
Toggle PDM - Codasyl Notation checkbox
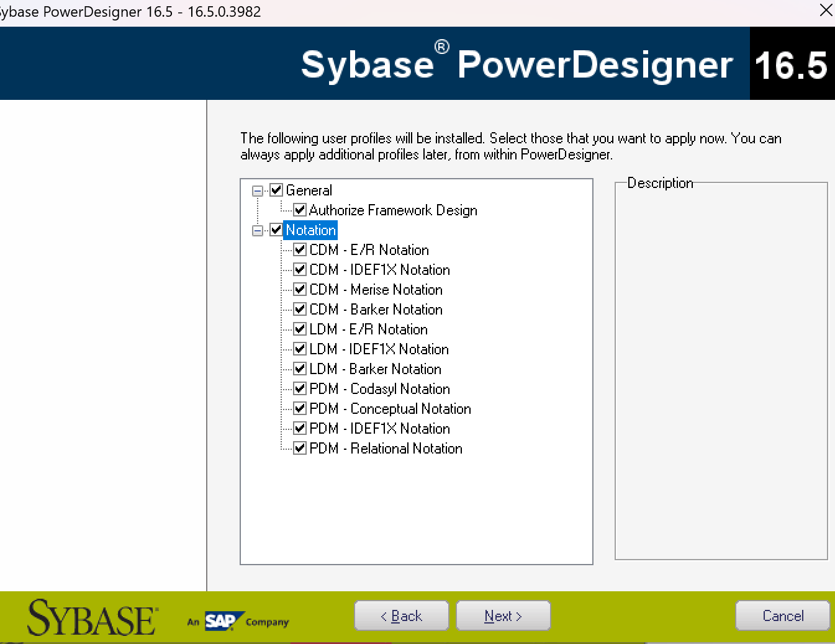(300, 388)
